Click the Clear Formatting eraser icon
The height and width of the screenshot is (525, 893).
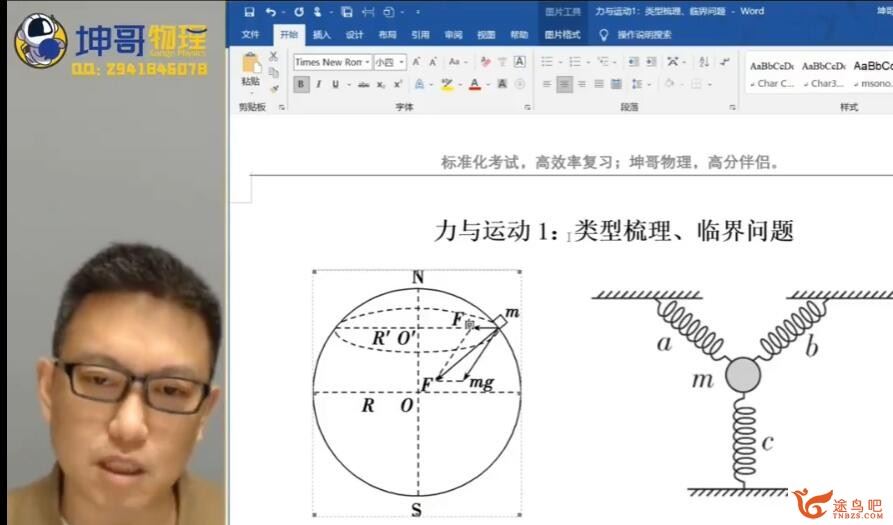486,62
